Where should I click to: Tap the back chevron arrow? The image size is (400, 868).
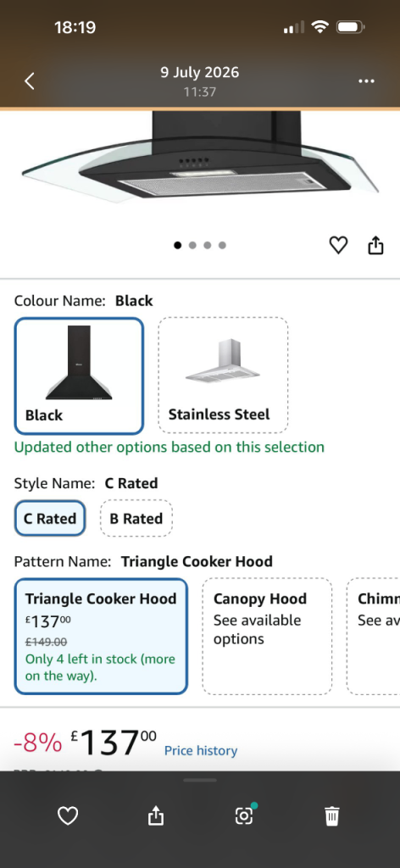(30, 81)
